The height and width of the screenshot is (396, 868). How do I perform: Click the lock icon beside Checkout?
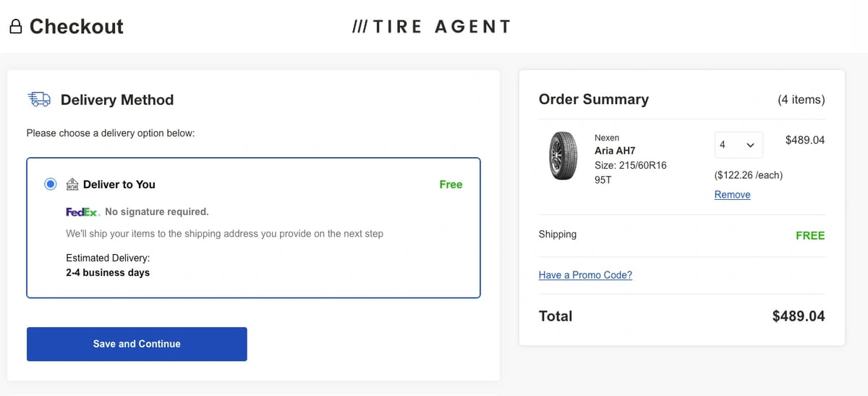click(x=16, y=28)
